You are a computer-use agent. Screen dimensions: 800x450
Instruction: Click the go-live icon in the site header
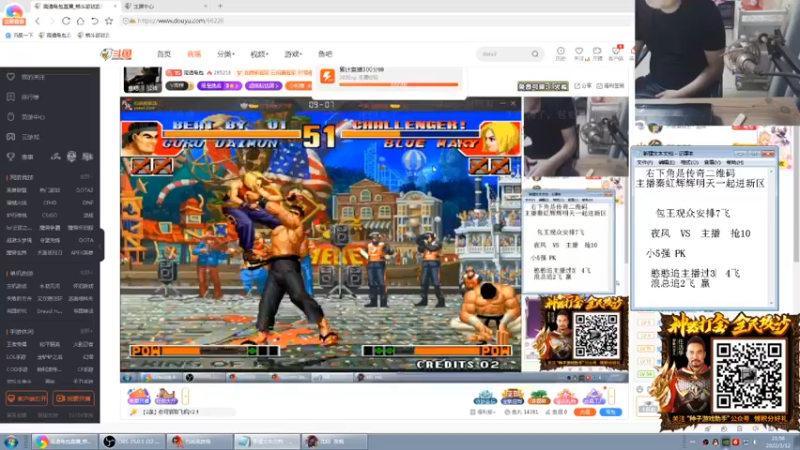point(597,53)
